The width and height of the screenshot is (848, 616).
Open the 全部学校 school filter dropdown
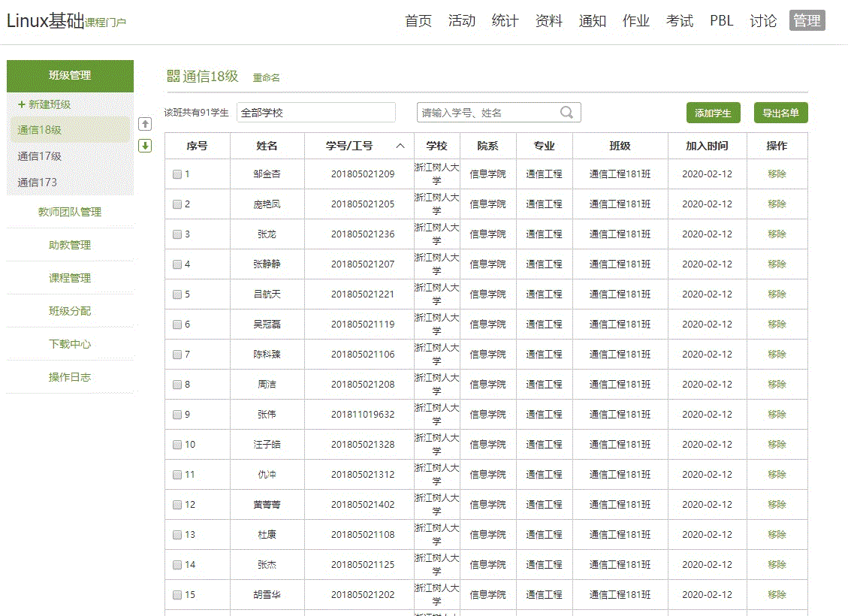315,113
